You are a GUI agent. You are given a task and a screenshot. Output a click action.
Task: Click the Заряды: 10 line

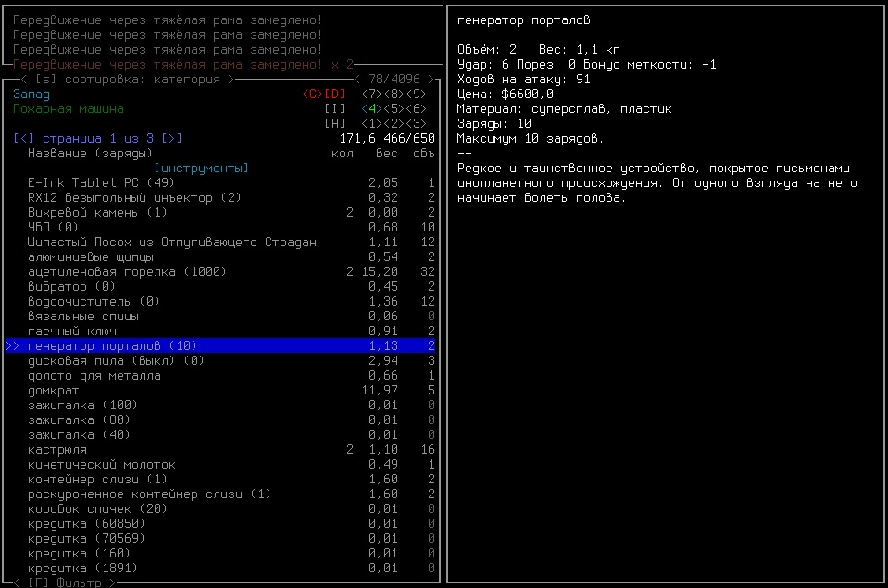(494, 123)
